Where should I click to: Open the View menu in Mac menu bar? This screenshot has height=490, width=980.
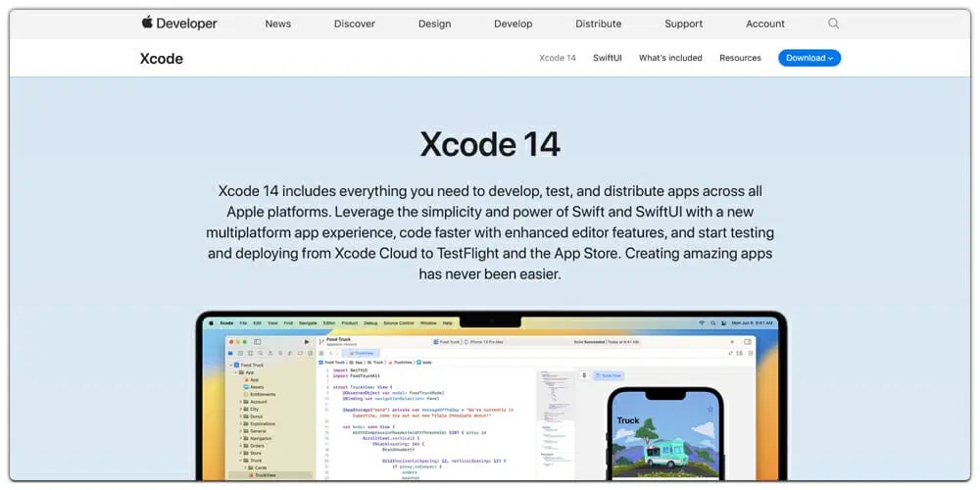[272, 323]
